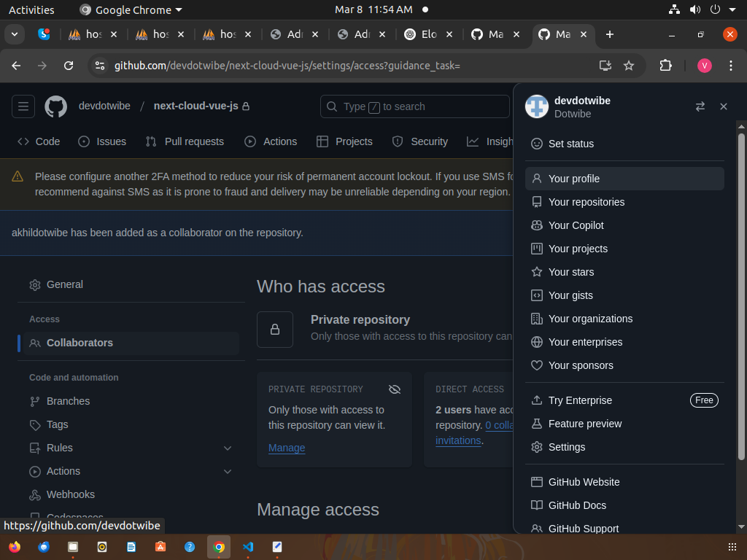The image size is (747, 560).
Task: Click the user menu scrollbar
Action: (741, 292)
